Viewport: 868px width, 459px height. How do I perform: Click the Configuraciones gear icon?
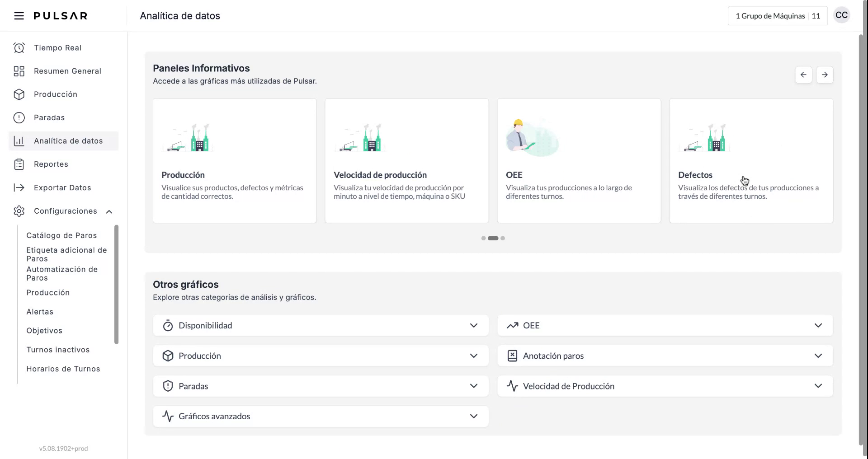click(x=19, y=211)
